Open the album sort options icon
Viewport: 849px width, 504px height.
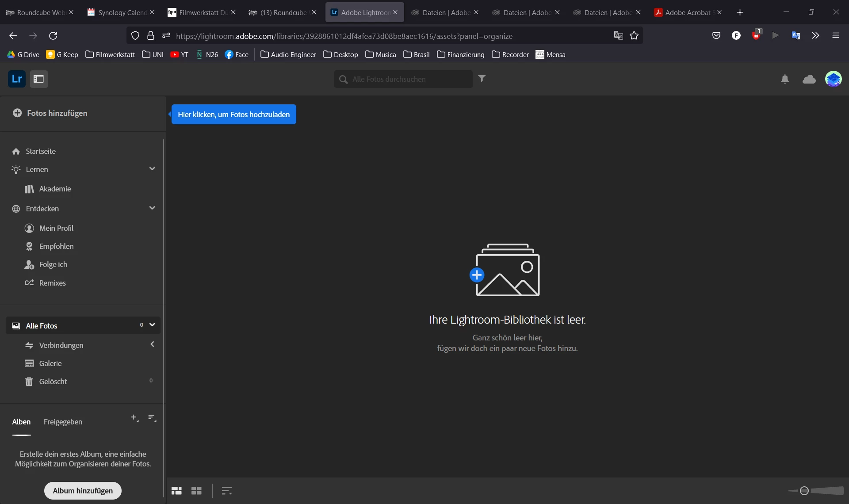pos(152,417)
